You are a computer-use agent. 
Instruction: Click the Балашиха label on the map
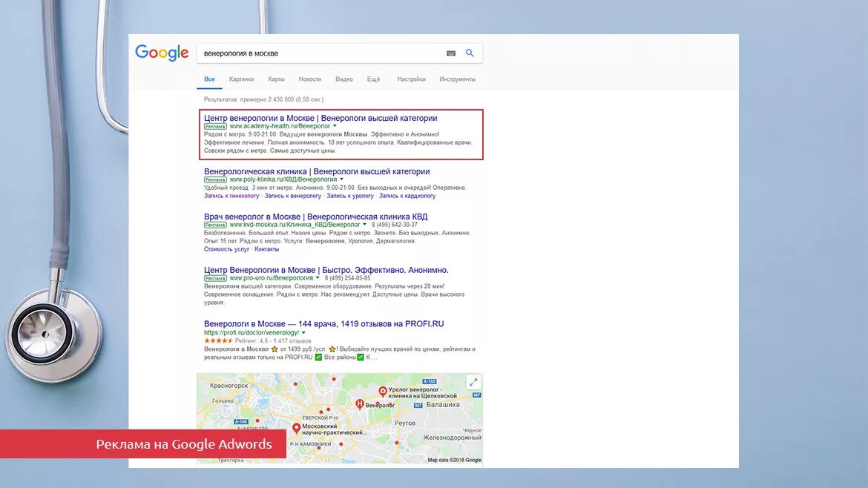(443, 404)
